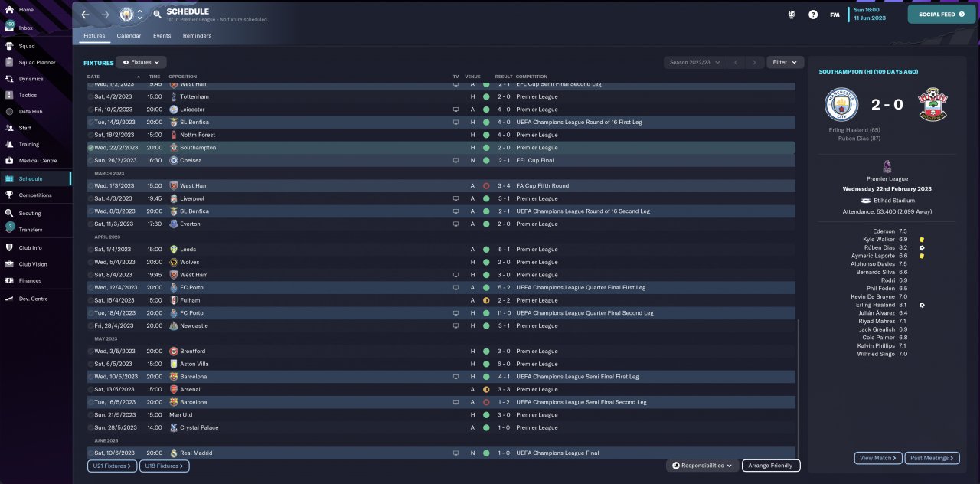The image size is (980, 484).
Task: Switch to the Calendar tab
Action: (x=129, y=36)
